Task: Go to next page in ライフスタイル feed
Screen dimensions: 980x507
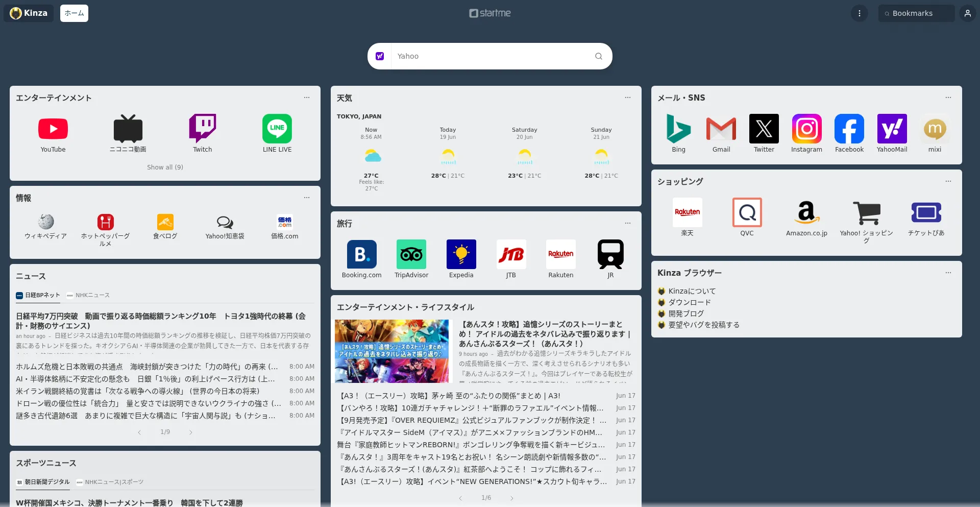Action: pos(512,498)
